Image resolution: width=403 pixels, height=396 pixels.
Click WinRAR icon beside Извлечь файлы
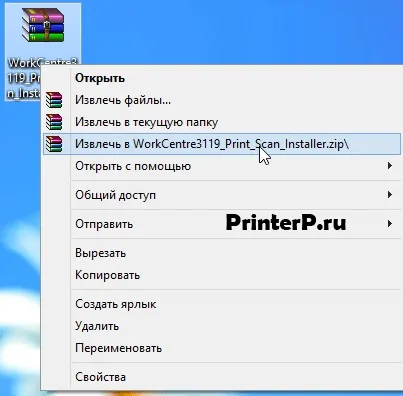(54, 100)
